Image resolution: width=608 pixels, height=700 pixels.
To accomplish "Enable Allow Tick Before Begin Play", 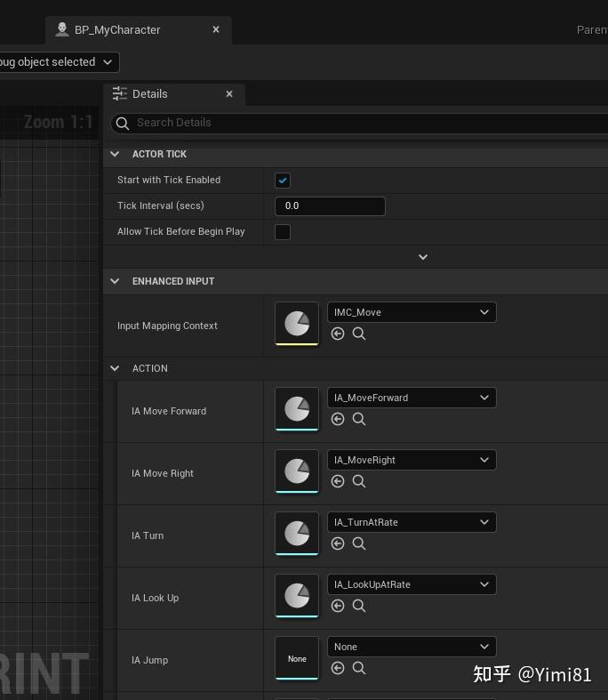I will tap(283, 232).
